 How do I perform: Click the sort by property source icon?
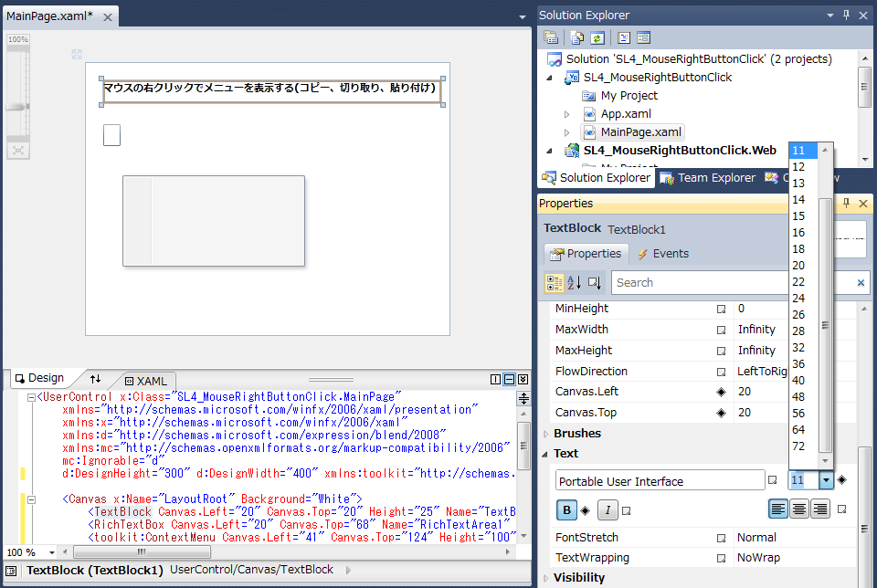click(x=595, y=283)
